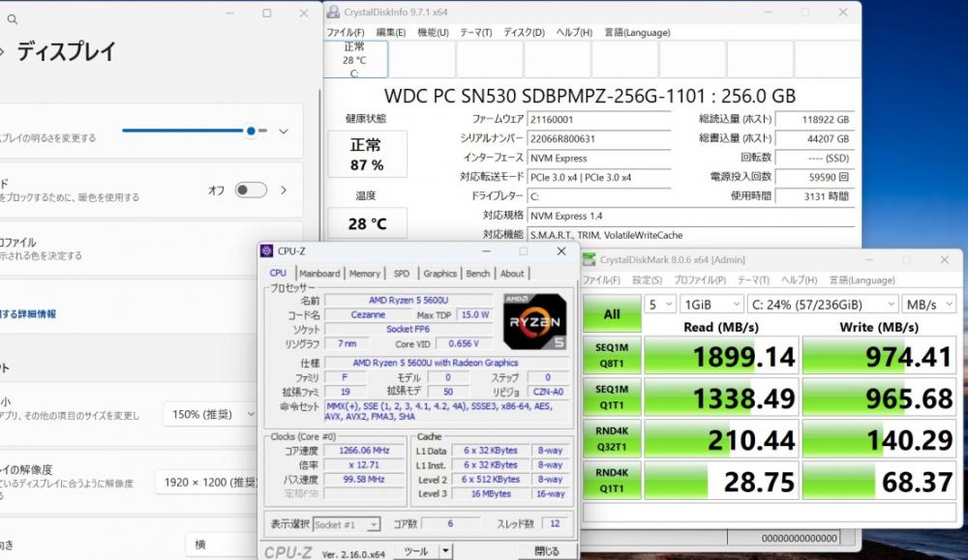Open the CrystalDiskMark ヘルプ(H) menu
Image resolution: width=968 pixels, height=560 pixels.
coord(799,280)
